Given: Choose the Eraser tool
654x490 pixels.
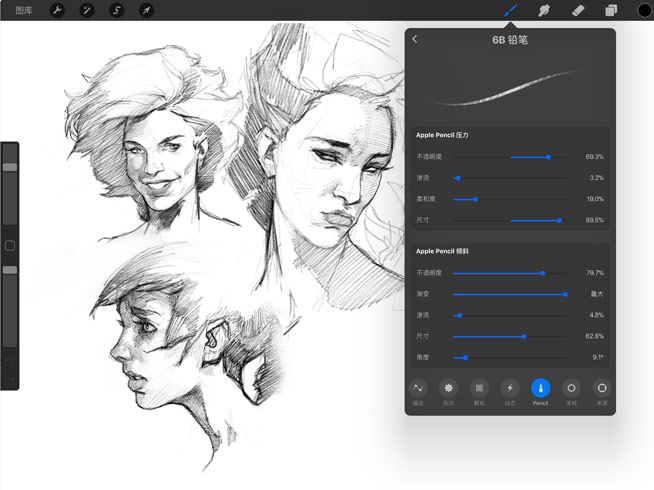Looking at the screenshot, I should 577,10.
